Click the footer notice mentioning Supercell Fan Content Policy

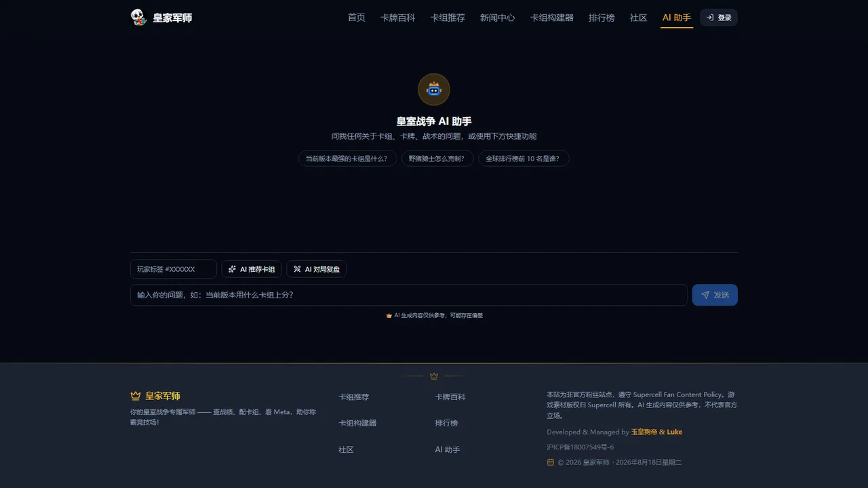click(x=642, y=405)
